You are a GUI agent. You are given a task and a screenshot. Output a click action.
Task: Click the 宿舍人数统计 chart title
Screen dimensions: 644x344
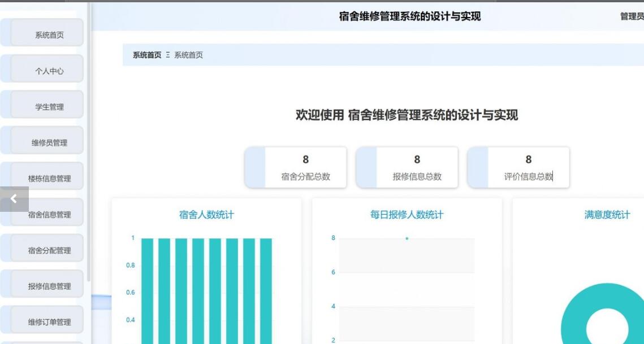pyautogui.click(x=206, y=215)
